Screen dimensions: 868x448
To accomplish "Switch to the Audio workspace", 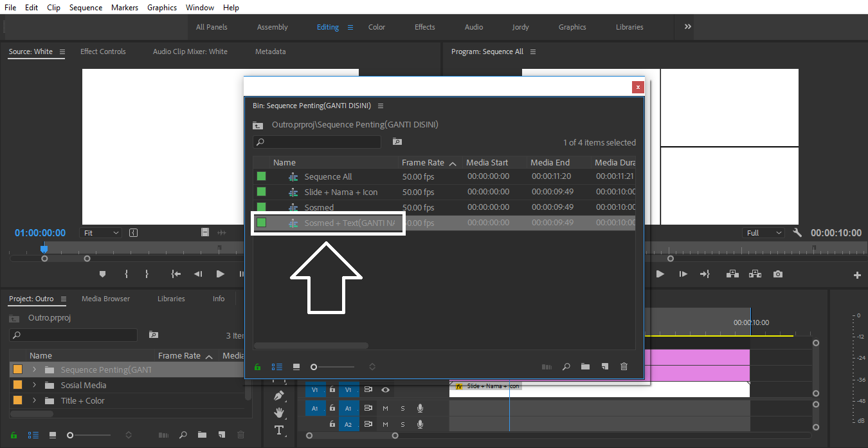I will click(474, 27).
